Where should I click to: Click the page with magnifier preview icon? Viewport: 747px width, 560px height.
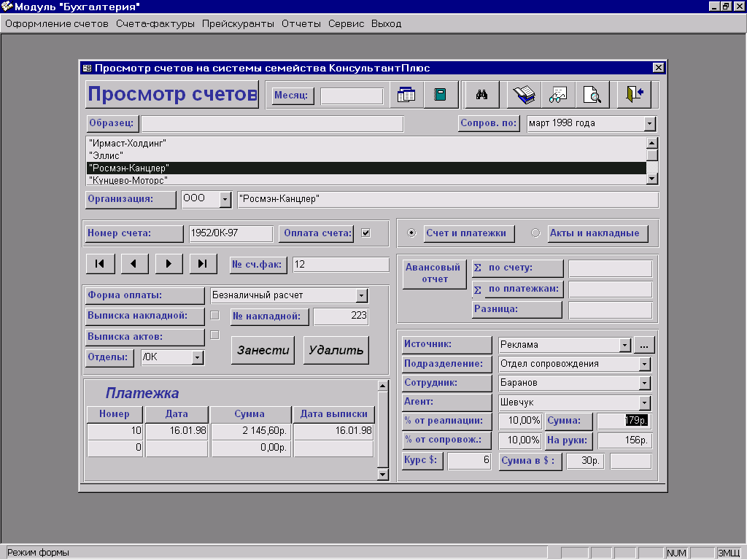592,95
